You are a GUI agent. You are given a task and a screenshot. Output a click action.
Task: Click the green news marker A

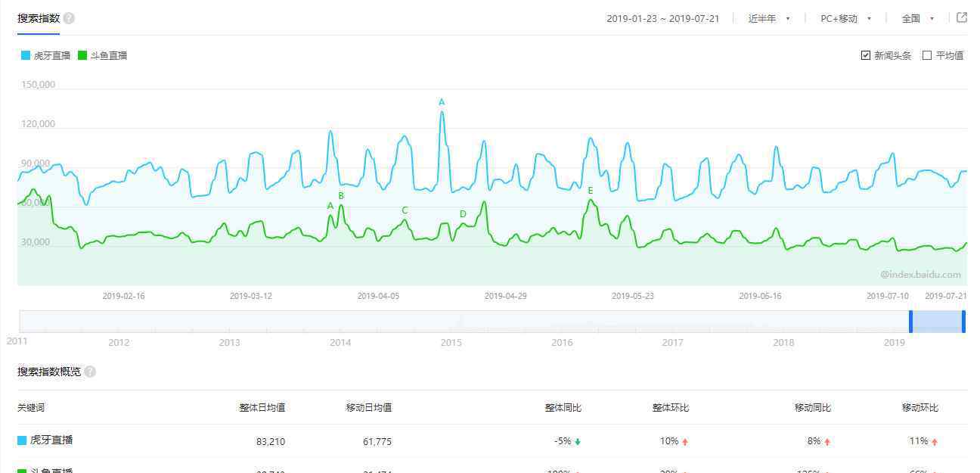(x=330, y=206)
